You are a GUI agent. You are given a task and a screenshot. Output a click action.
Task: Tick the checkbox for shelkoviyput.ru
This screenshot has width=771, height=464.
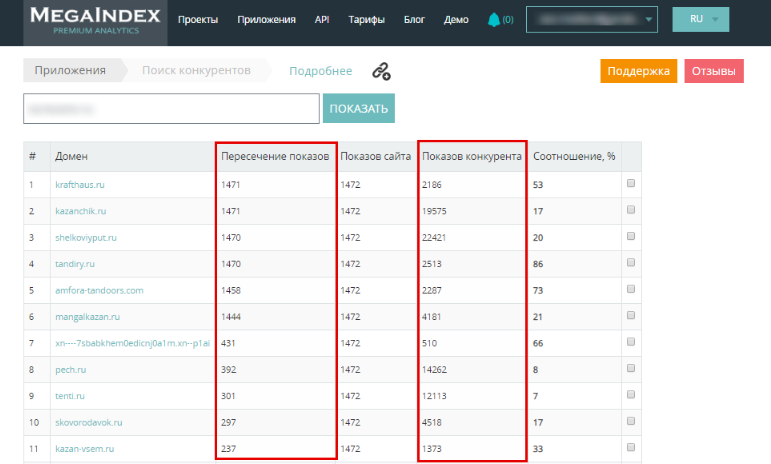click(x=631, y=236)
